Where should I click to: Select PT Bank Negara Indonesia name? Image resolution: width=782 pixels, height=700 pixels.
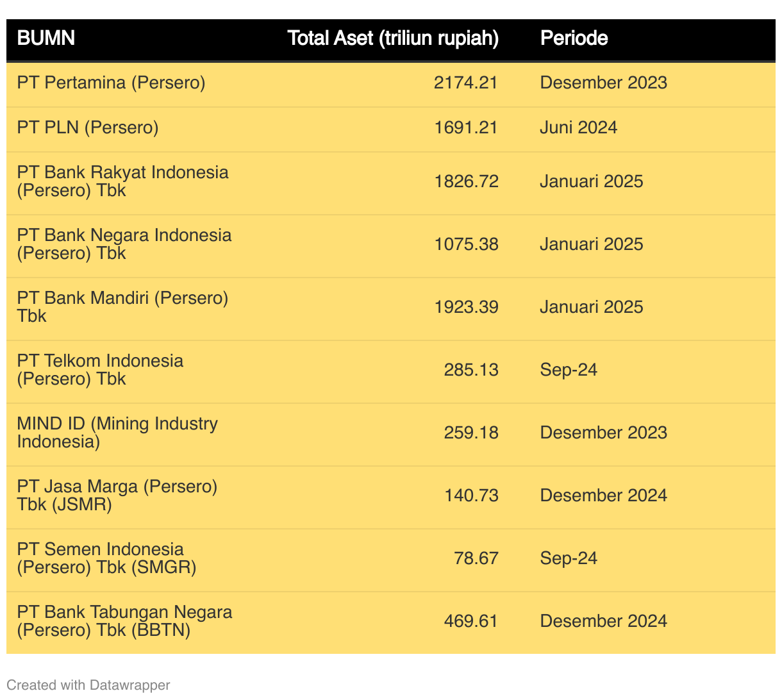[124, 244]
